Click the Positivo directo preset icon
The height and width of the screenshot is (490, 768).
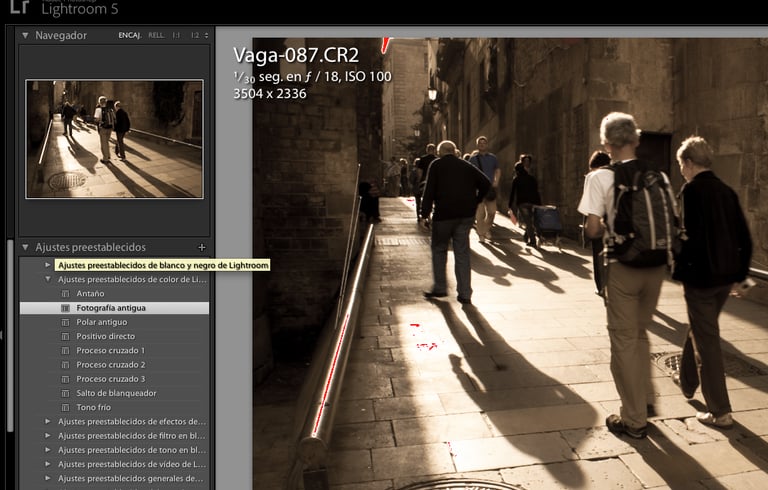pyautogui.click(x=65, y=336)
